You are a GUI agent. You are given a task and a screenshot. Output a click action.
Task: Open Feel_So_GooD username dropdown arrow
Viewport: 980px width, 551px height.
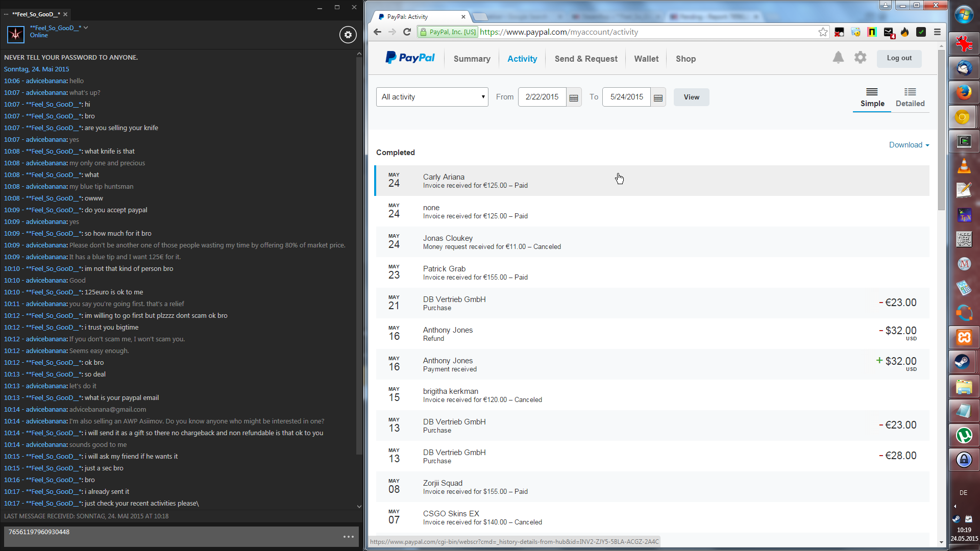[86, 28]
